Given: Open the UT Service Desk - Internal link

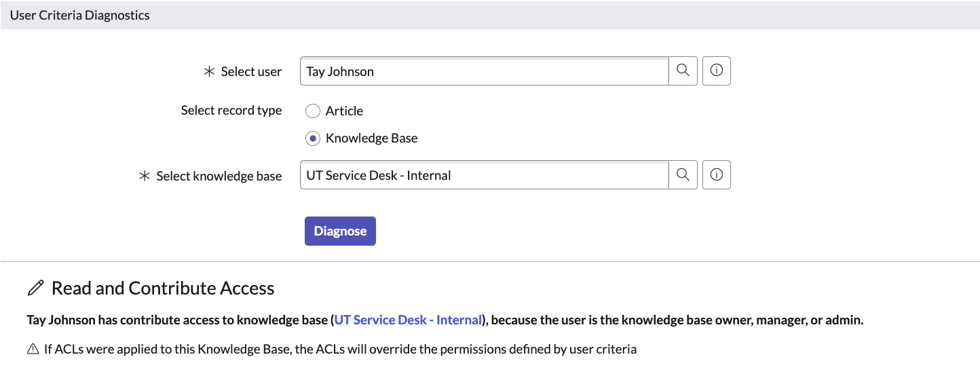Looking at the screenshot, I should tap(408, 320).
